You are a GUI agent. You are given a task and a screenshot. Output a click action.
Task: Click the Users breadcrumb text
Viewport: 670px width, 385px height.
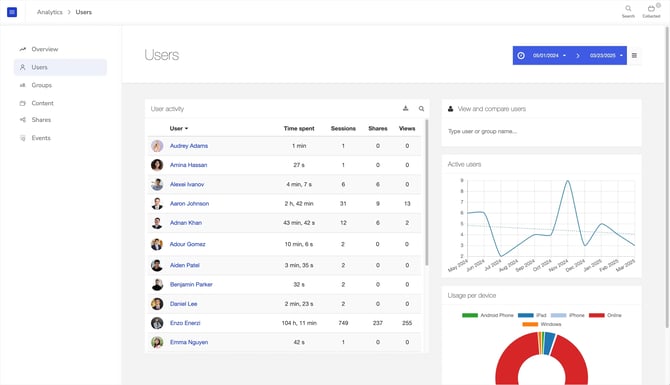tap(84, 12)
